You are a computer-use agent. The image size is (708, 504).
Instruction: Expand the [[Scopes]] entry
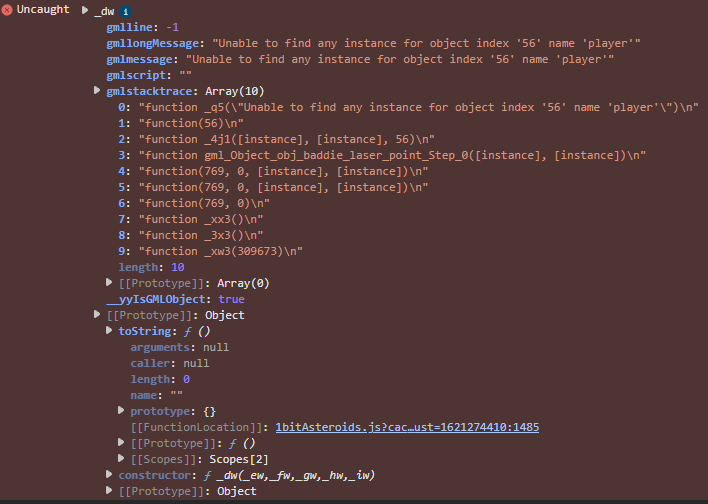tap(123, 459)
